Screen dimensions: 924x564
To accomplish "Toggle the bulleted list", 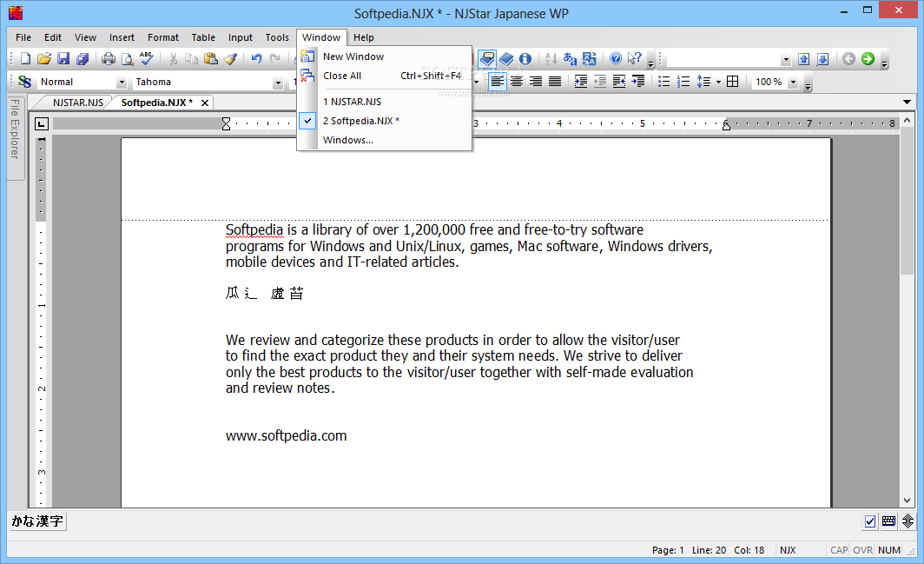I will click(x=664, y=82).
